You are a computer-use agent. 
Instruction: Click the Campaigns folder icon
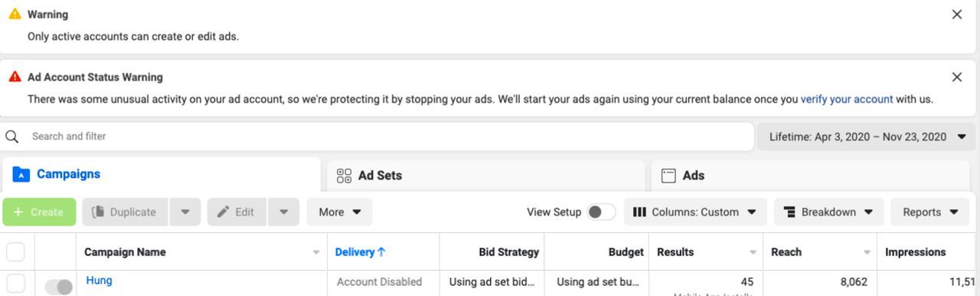[21, 175]
